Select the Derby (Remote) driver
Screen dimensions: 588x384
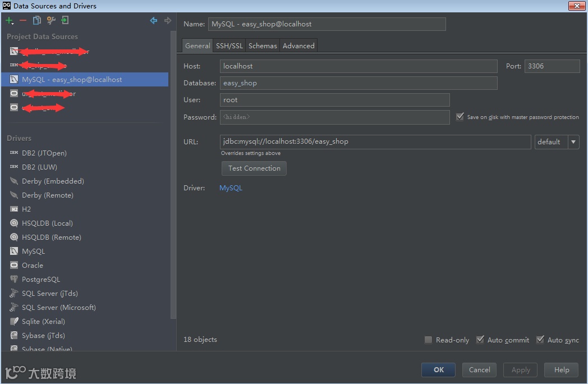point(47,195)
